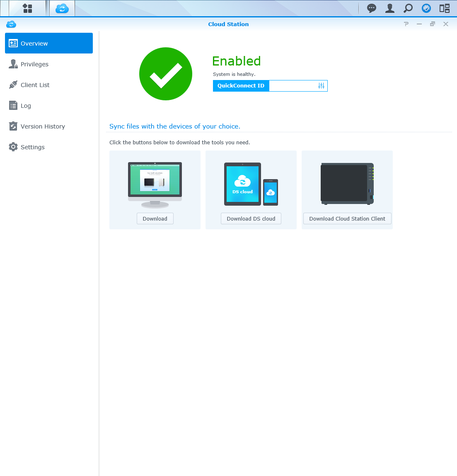Click the Download DS cloud button

tap(251, 219)
